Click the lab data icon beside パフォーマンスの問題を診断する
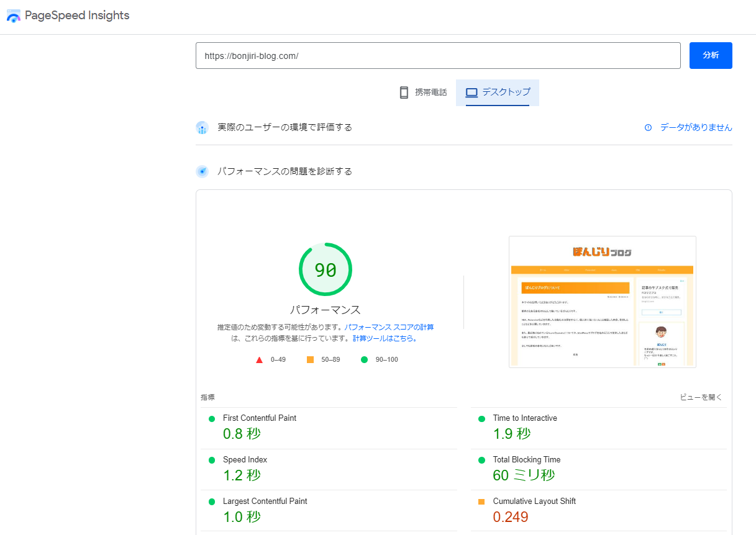Screen dimensions: 756x535 pyautogui.click(x=202, y=171)
